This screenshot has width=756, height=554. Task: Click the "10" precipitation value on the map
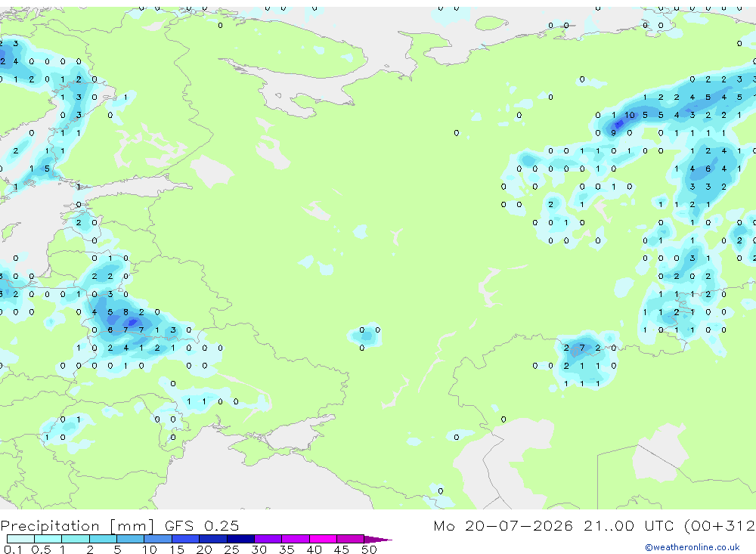tap(630, 115)
